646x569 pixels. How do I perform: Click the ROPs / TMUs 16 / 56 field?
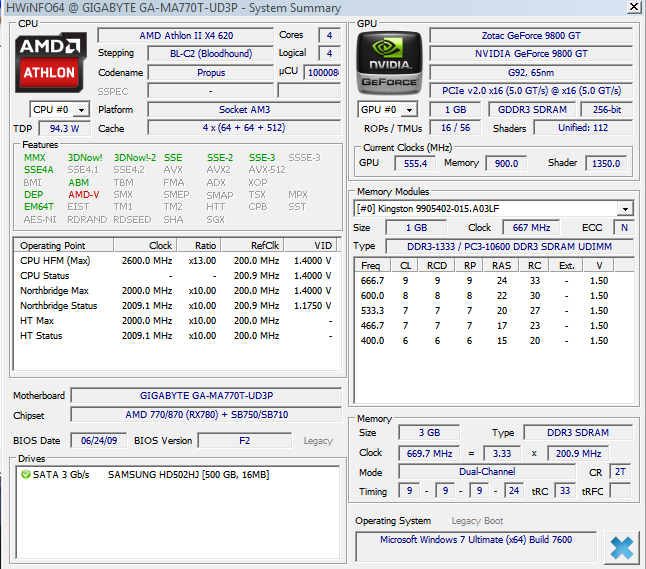455,128
